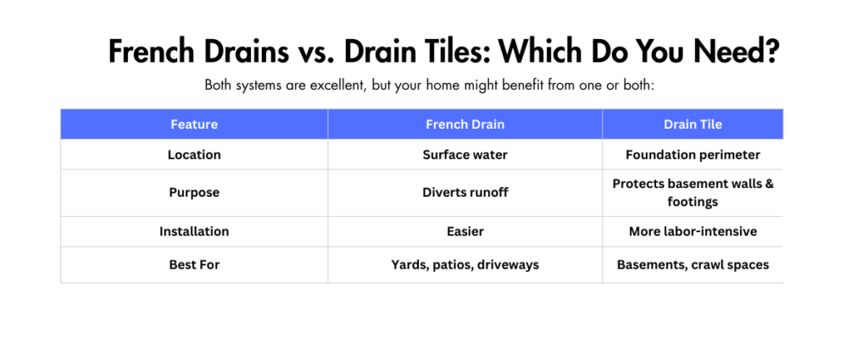The height and width of the screenshot is (350, 868).
Task: Click the "Drain Tile" column header
Action: point(693,125)
